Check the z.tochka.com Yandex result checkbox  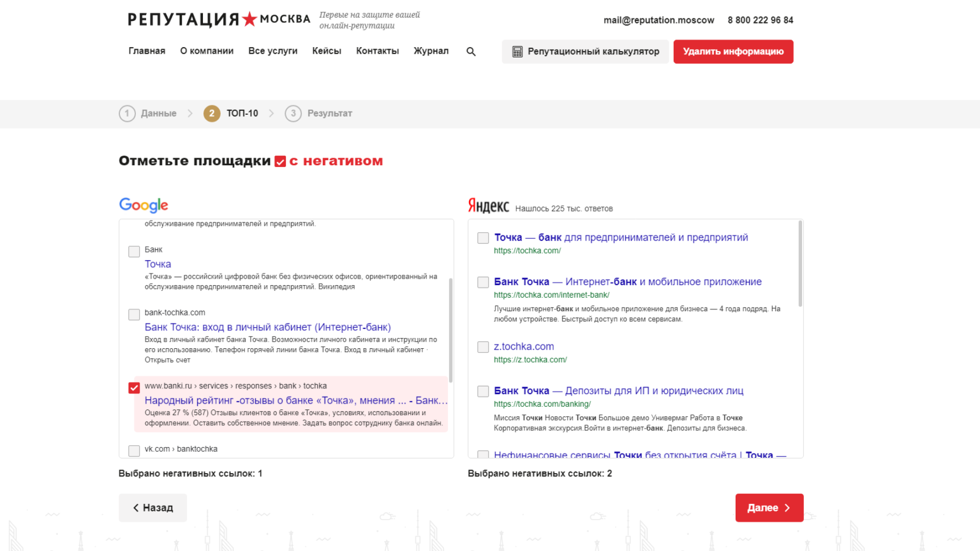tap(483, 347)
